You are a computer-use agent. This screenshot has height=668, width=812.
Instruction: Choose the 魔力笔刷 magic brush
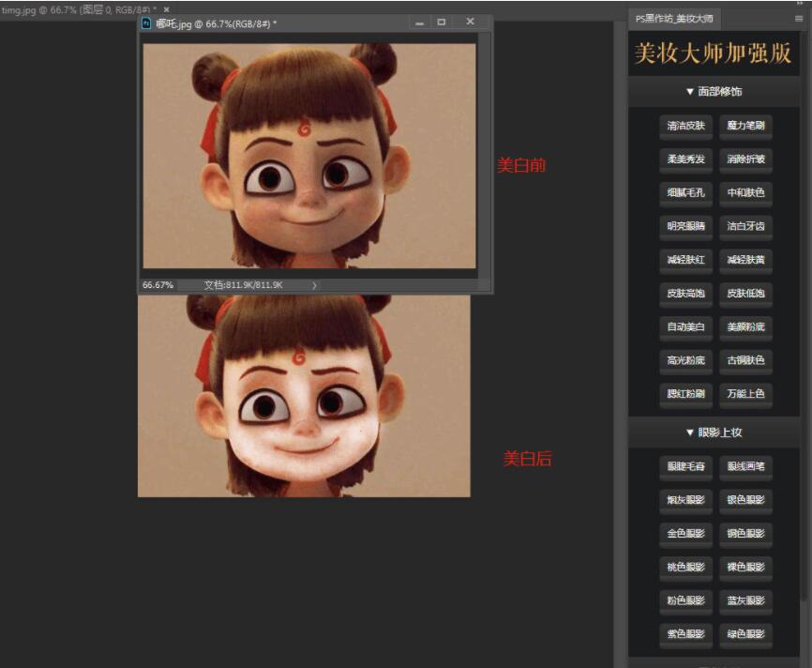745,125
